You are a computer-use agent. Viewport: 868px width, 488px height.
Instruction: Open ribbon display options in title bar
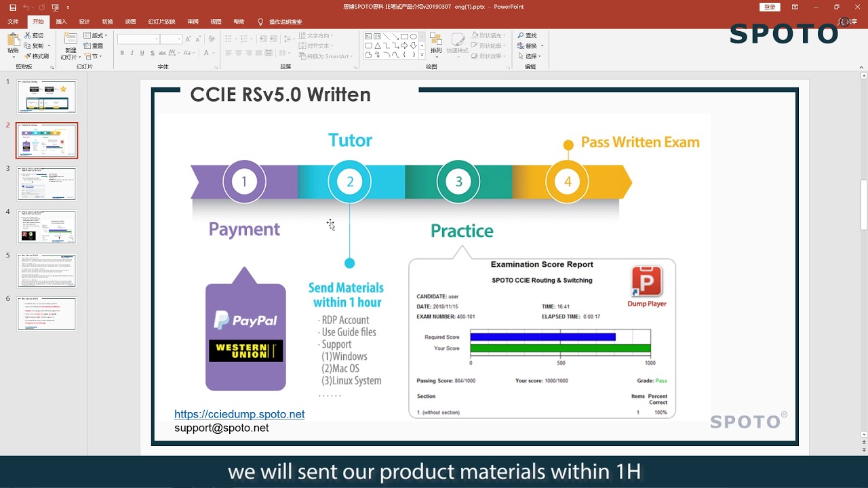pos(795,7)
